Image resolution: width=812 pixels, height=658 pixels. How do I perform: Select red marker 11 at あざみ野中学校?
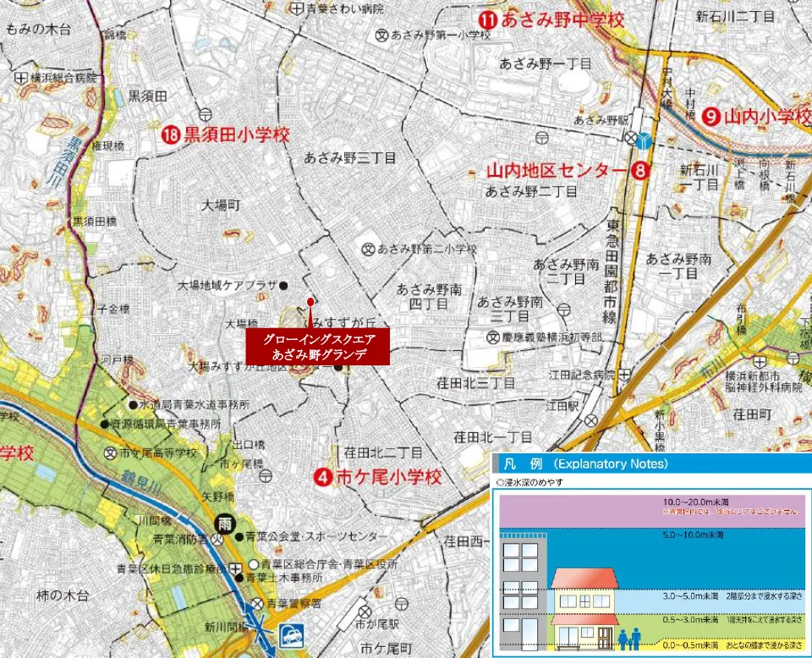[488, 19]
